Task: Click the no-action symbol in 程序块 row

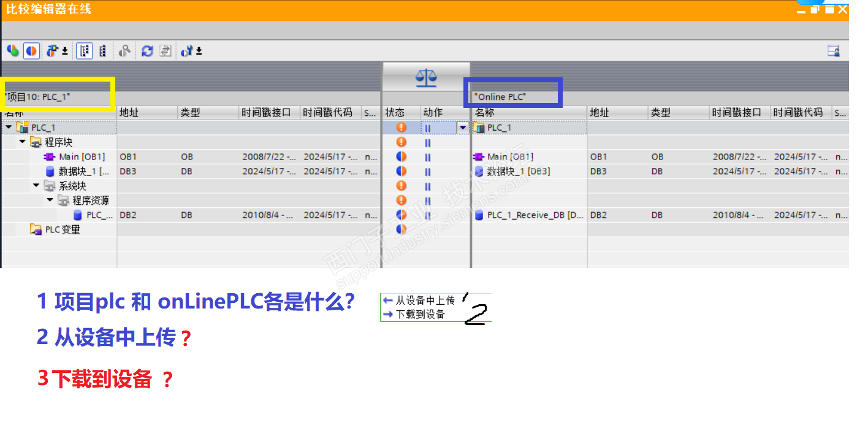Action: 428,142
